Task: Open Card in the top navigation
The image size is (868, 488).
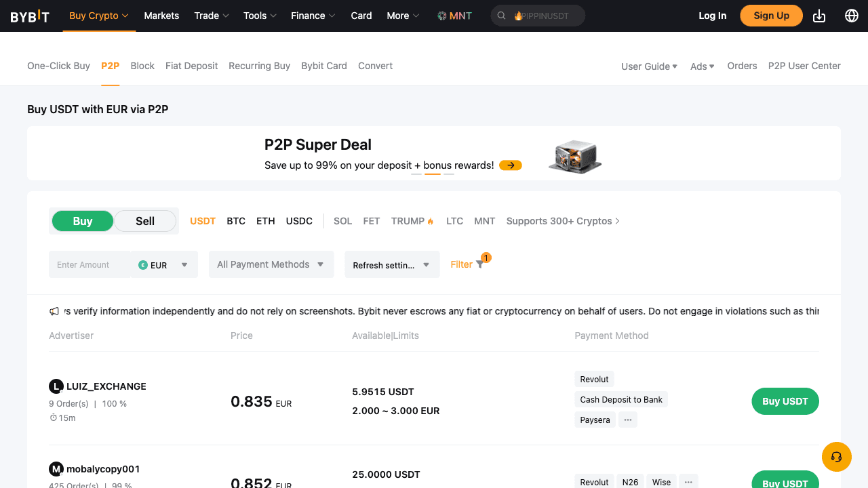Action: (x=361, y=16)
